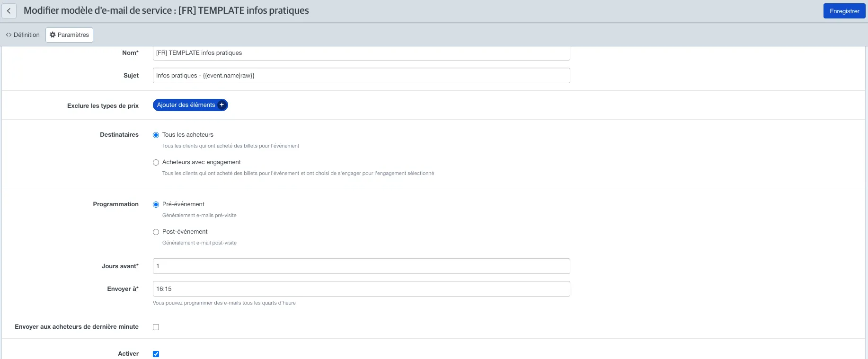Image resolution: width=868 pixels, height=359 pixels.
Task: Click the Généralement e-mail post-visite description
Action: (x=199, y=243)
